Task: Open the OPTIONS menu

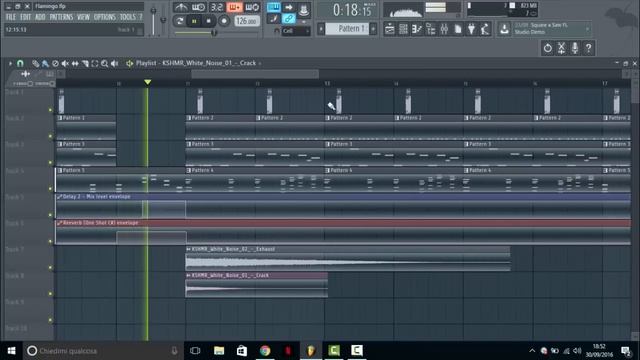Action: point(104,17)
